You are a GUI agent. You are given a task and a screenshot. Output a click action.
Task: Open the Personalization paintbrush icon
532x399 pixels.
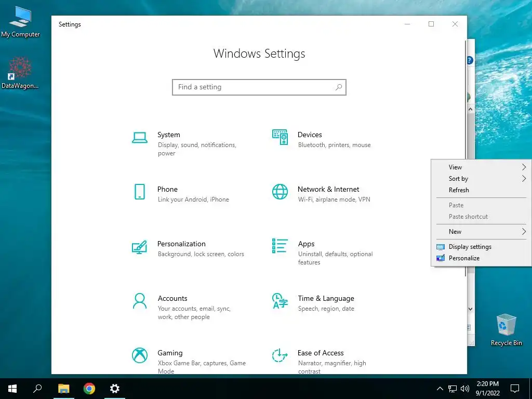(139, 247)
